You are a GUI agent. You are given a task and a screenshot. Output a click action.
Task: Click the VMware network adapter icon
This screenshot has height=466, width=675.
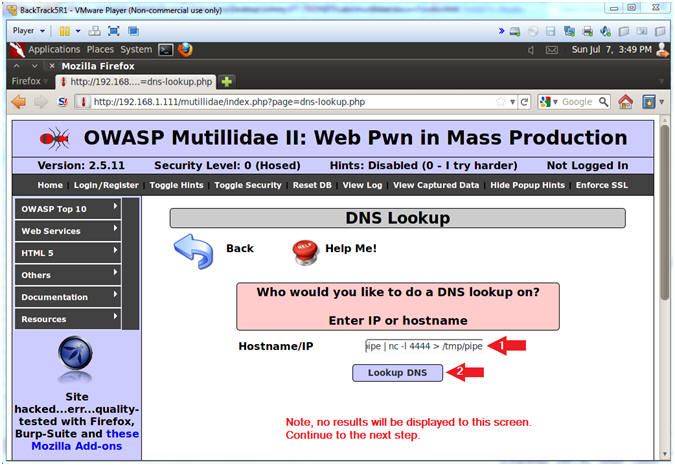click(569, 31)
